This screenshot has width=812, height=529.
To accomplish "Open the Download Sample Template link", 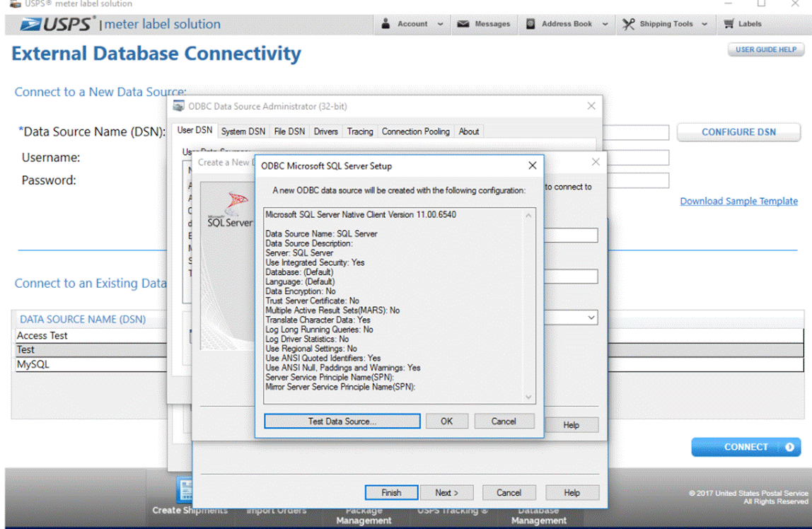I will [x=738, y=201].
